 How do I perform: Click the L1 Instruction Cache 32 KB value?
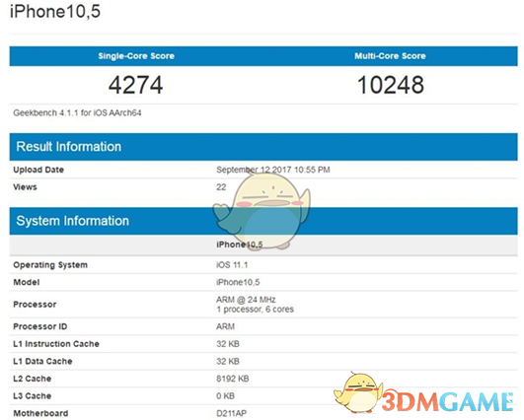[x=228, y=344]
